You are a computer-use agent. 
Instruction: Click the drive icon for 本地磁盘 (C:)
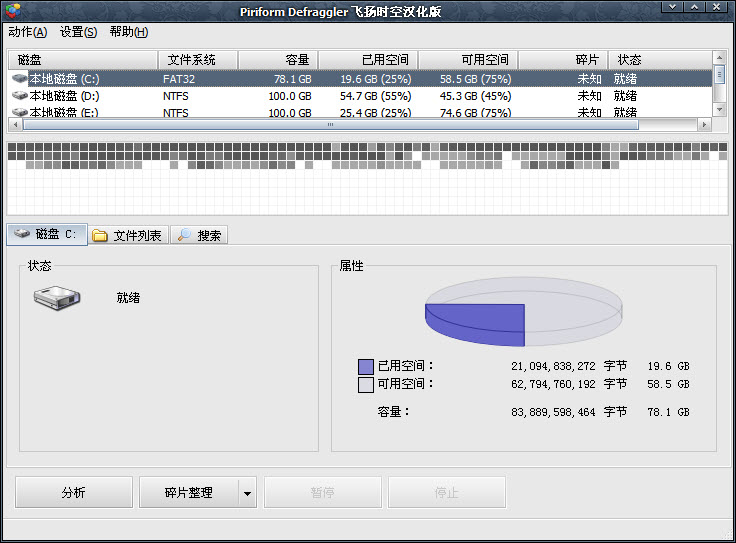tap(19, 78)
